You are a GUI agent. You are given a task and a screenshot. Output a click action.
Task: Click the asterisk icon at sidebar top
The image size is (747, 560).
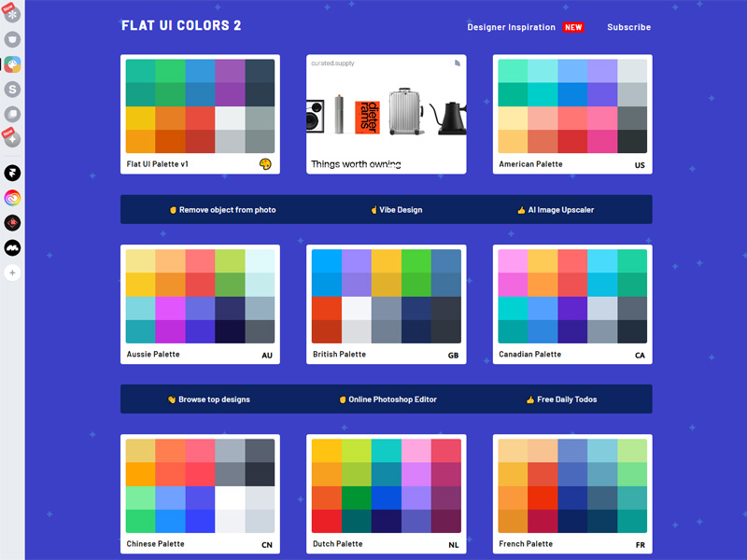click(x=13, y=14)
